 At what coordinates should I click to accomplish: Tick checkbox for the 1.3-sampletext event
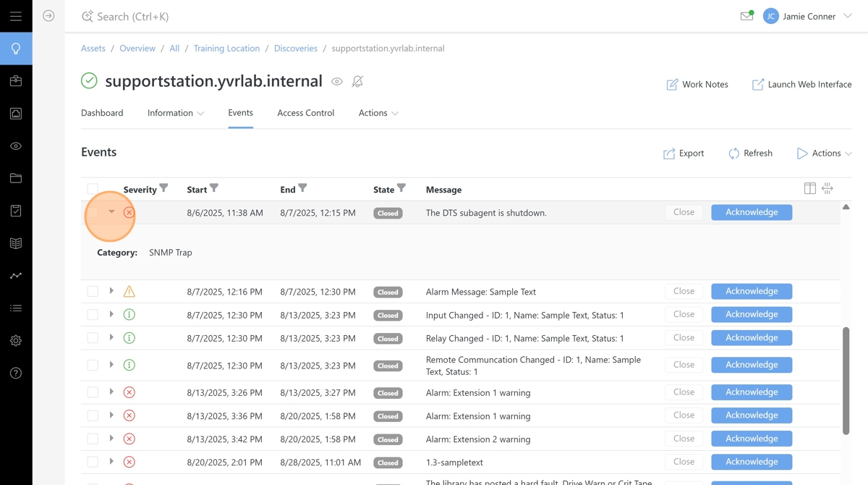pyautogui.click(x=93, y=462)
